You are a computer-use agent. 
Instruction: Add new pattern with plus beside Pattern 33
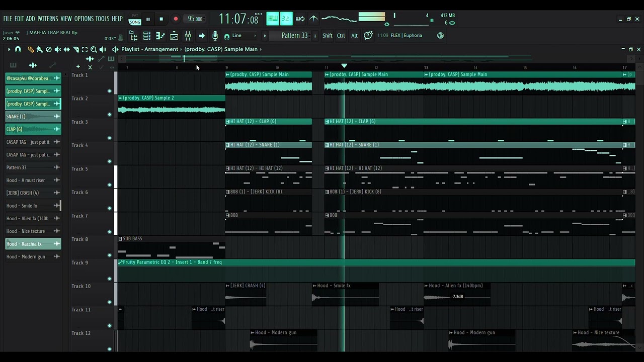click(315, 36)
